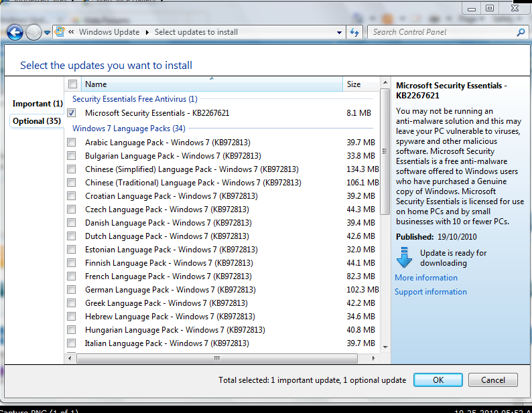Check the Arabic Language Pack checkbox
Viewport: 532px width, 413px height.
[72, 142]
